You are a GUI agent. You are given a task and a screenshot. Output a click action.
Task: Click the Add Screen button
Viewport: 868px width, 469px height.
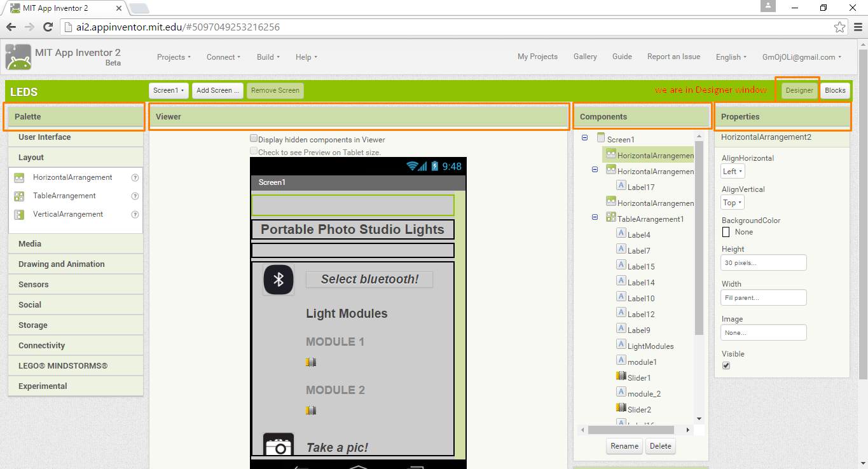pyautogui.click(x=217, y=90)
